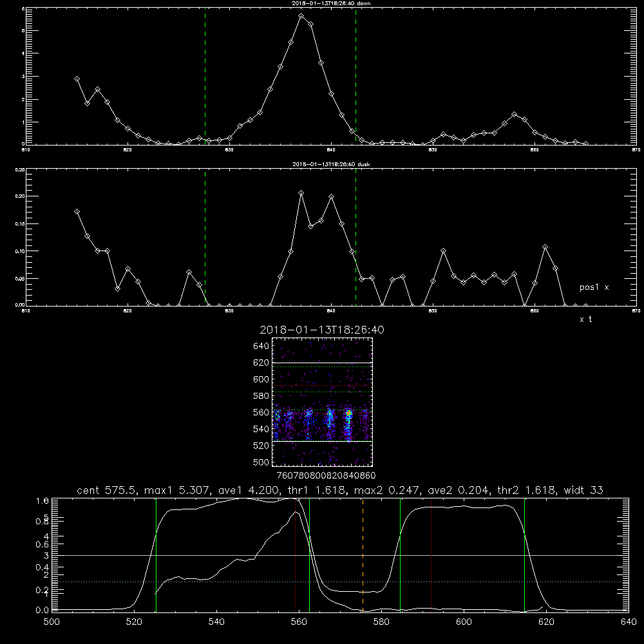
Task: Click the blue dotted horizontal line in bottom plot
Action: [x=340, y=582]
